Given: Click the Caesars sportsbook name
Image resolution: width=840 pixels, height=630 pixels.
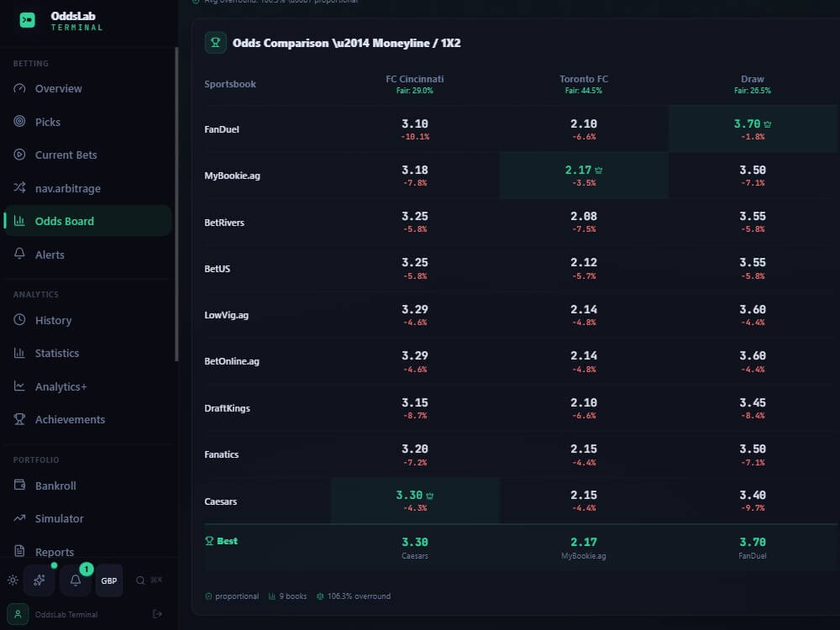Looking at the screenshot, I should (220, 501).
